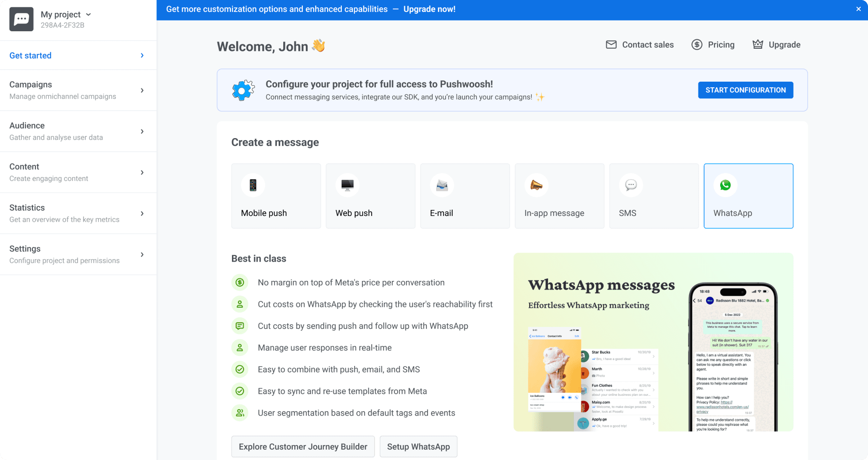Viewport: 868px width, 460px height.
Task: Expand the Settings section chevron
Action: coord(142,254)
